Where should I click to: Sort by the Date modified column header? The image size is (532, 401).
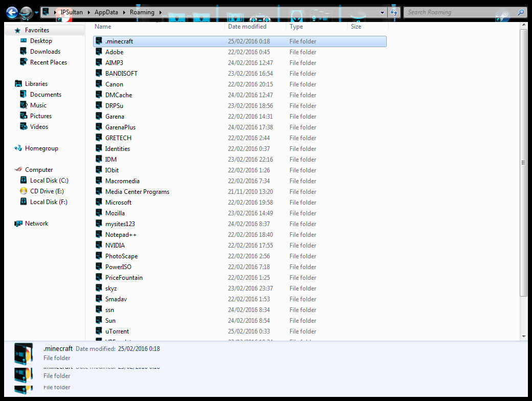point(247,27)
